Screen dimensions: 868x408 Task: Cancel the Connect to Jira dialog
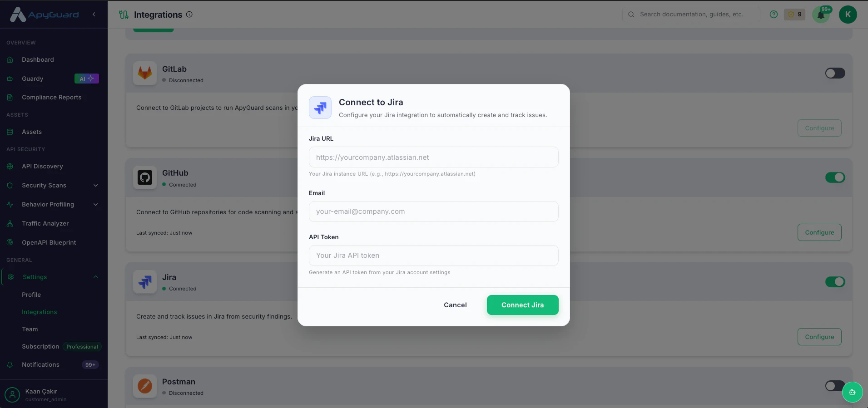click(455, 305)
